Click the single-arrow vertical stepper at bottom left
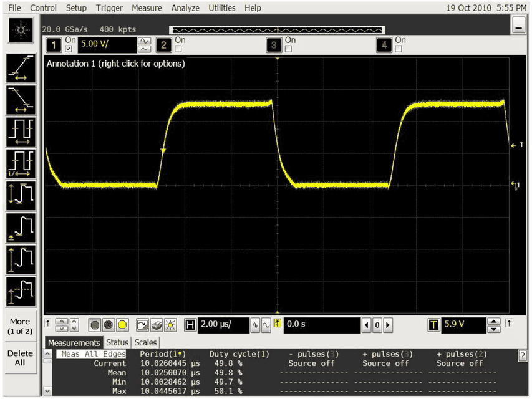Image resolution: width=532 pixels, height=399 pixels. (74, 325)
